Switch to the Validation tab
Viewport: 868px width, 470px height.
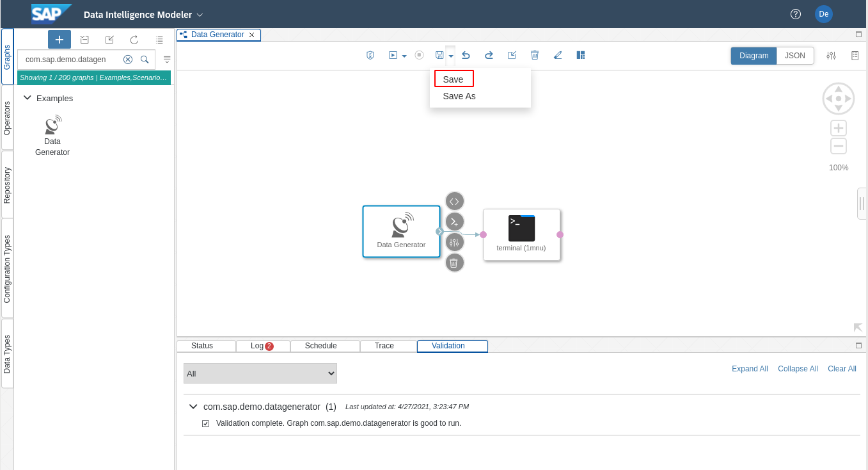(x=452, y=346)
